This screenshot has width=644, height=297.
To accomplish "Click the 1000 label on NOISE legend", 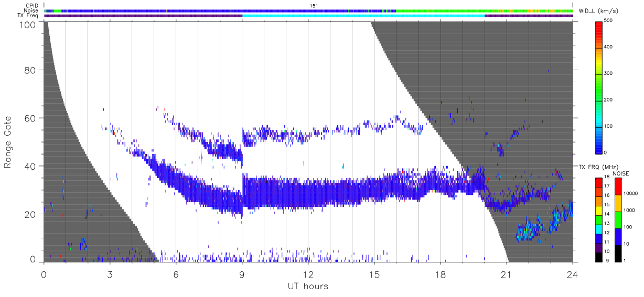I will (x=629, y=210).
